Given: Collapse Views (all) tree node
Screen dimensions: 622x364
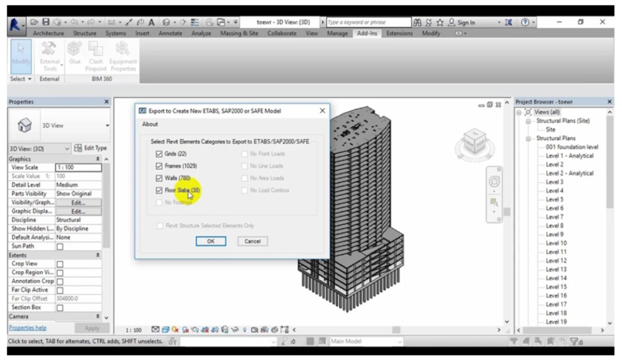Looking at the screenshot, I should tap(519, 112).
